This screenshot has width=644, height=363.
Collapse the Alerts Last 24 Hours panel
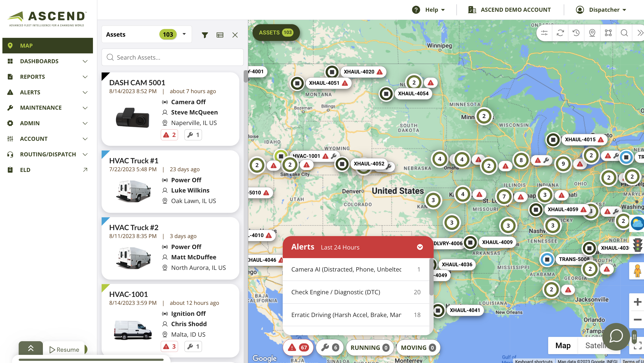[x=420, y=247]
